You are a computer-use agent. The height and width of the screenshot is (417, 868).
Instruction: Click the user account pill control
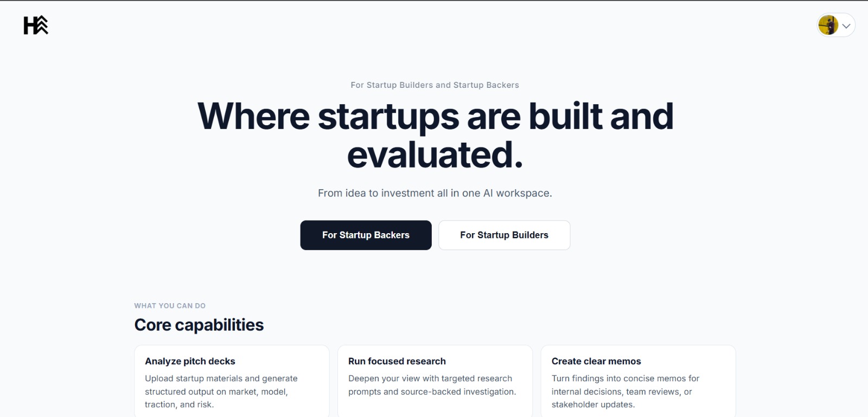coord(835,25)
